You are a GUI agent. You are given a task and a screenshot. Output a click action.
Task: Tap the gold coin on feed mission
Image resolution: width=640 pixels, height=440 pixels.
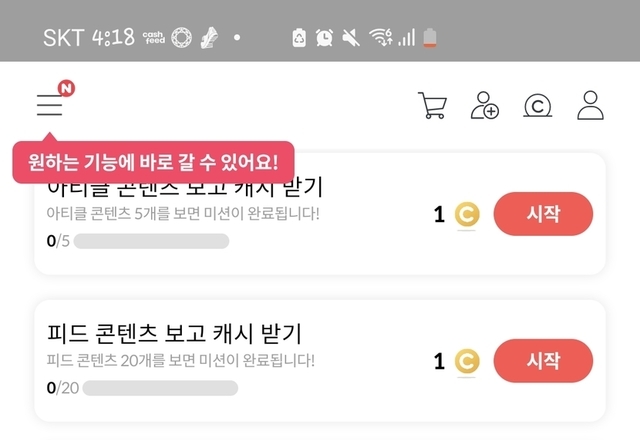click(x=467, y=361)
